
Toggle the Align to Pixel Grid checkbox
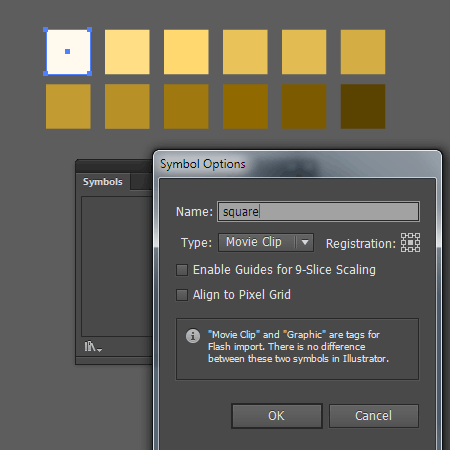tap(182, 295)
